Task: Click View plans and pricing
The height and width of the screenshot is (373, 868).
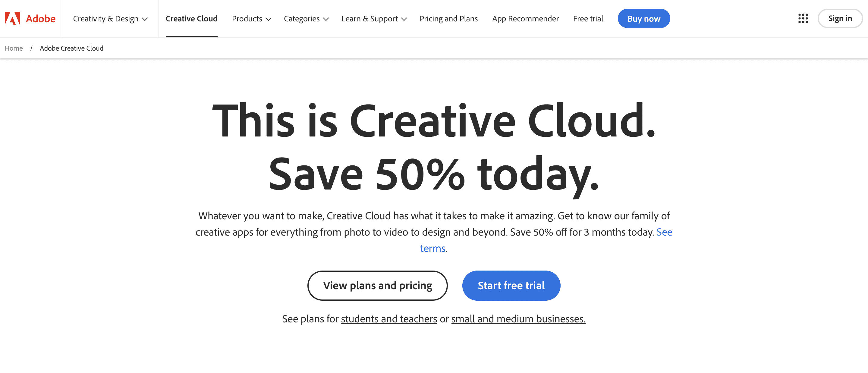Action: tap(377, 285)
